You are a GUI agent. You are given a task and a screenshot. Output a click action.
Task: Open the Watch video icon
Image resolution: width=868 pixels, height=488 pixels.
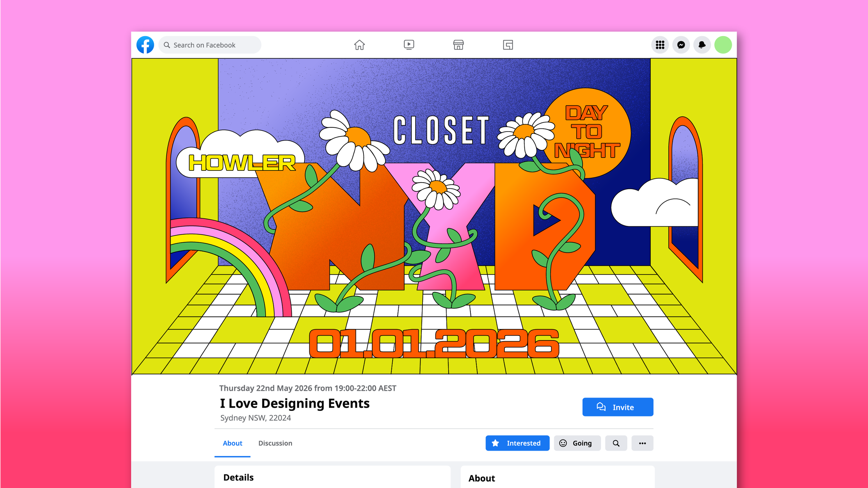(409, 45)
